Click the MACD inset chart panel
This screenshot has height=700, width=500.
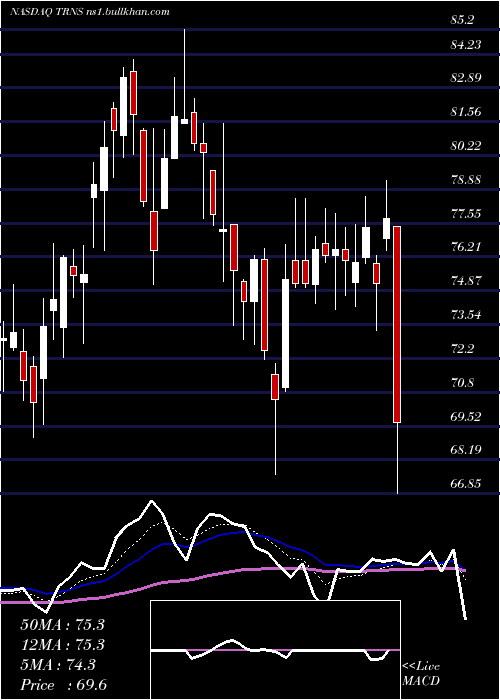tap(275, 650)
